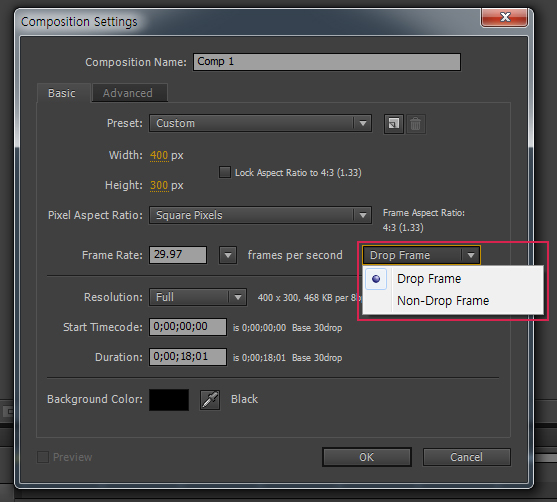Click the Height value 300
This screenshot has height=502, width=557.
(x=159, y=185)
